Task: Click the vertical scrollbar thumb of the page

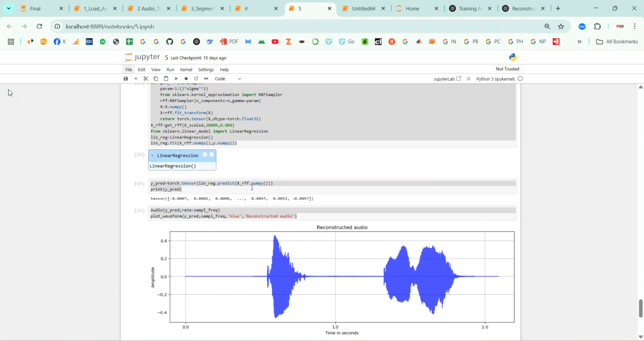Action: (x=641, y=308)
